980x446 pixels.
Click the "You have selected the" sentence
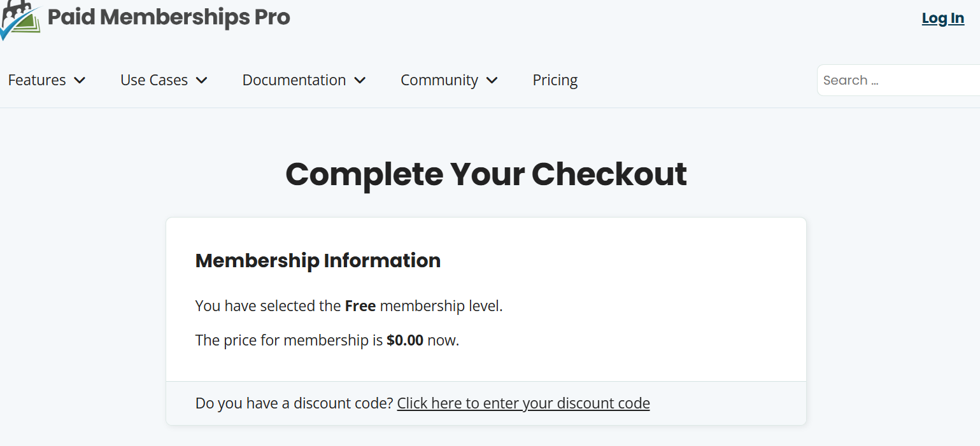pyautogui.click(x=268, y=306)
